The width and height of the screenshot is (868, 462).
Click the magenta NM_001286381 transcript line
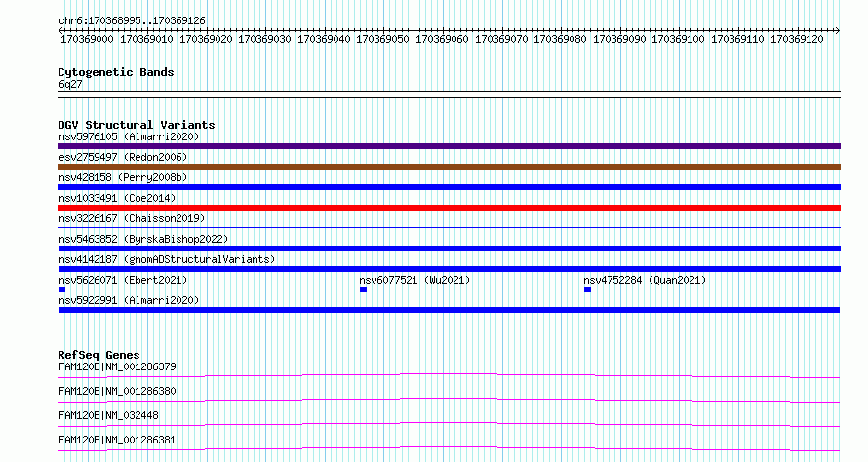tap(449, 448)
